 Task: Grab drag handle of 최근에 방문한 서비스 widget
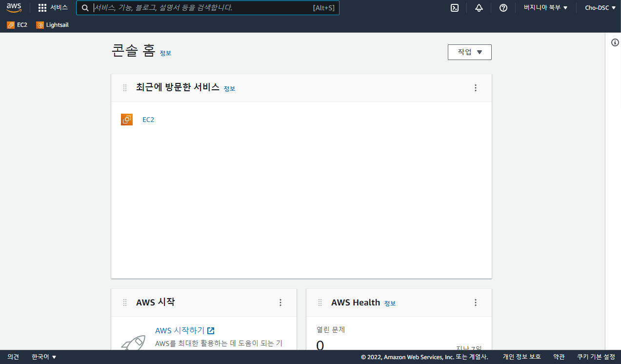click(x=124, y=88)
